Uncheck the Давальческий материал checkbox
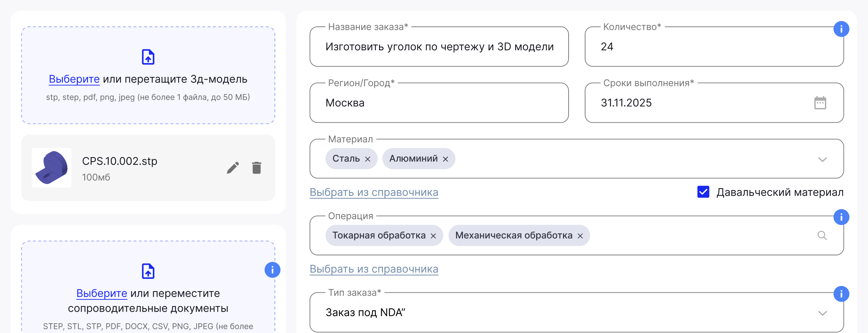 click(702, 192)
